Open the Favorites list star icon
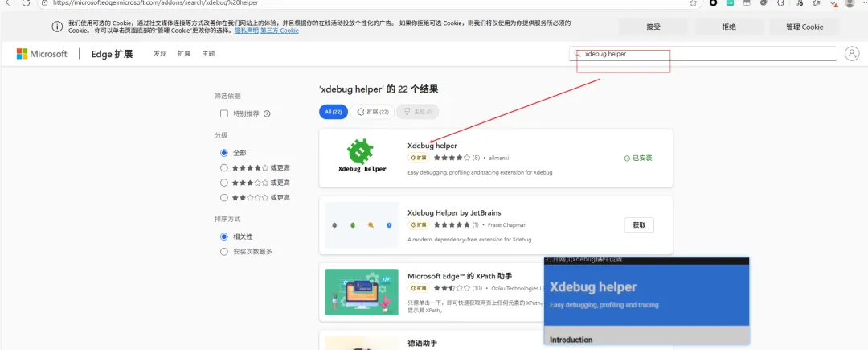This screenshot has height=350, width=868. pyautogui.click(x=816, y=2)
